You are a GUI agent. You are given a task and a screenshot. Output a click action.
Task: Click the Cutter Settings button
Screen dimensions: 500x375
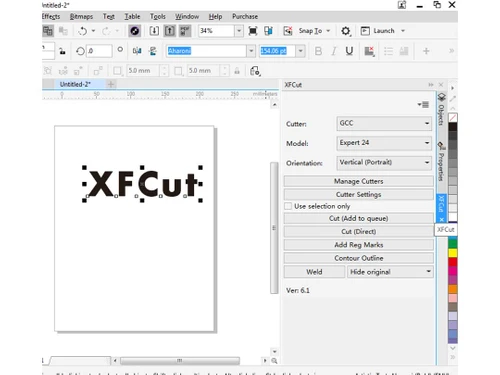tap(358, 194)
